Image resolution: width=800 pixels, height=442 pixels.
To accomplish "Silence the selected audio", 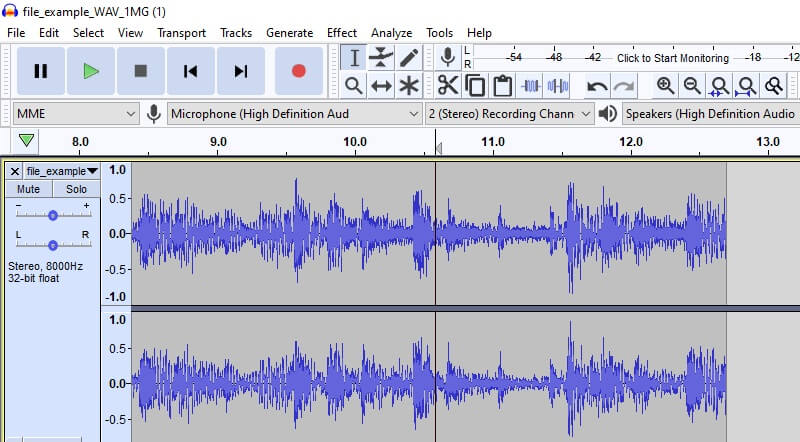I will 558,86.
